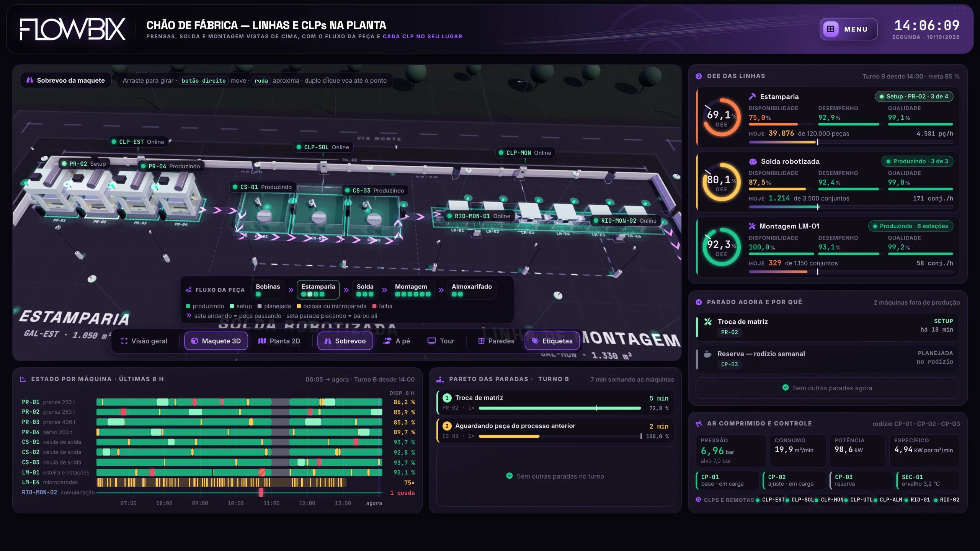This screenshot has width=980, height=551.
Task: Select the Visão geral view
Action: (144, 341)
